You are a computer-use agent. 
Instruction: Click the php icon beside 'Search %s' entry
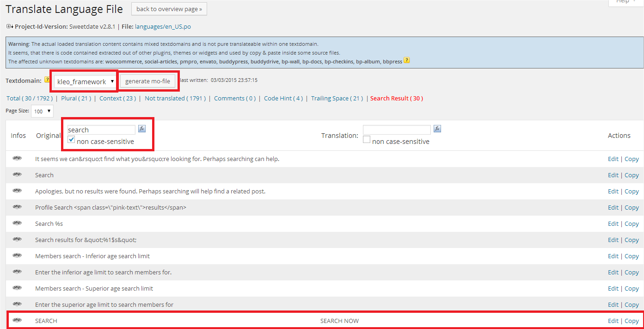pyautogui.click(x=17, y=223)
